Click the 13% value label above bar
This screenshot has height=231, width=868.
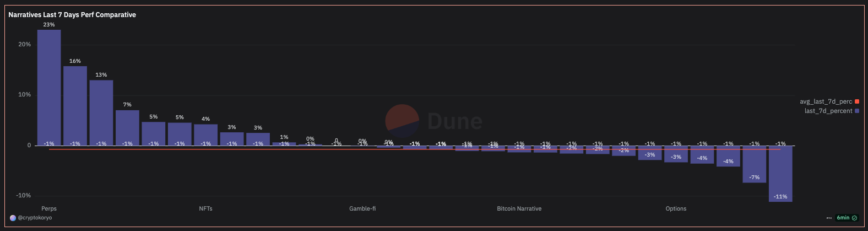point(101,75)
